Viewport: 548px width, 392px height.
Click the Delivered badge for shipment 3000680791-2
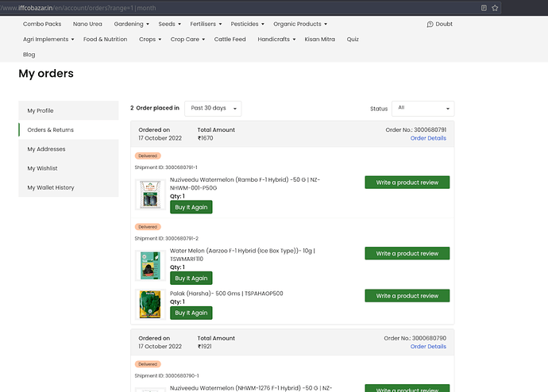tap(148, 227)
